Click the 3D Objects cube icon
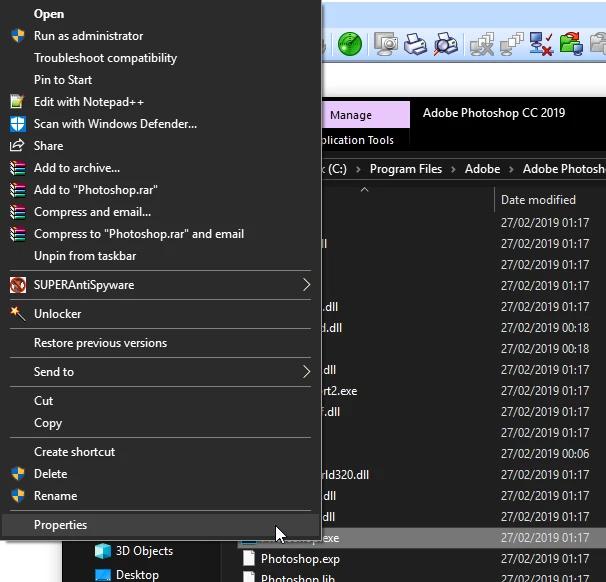The image size is (606, 582). click(x=103, y=551)
